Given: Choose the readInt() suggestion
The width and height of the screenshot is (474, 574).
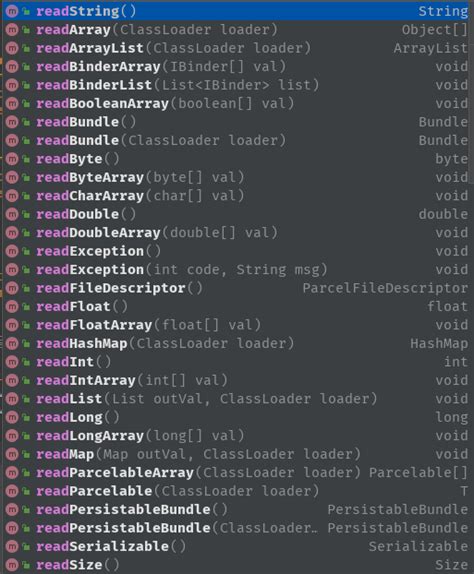Looking at the screenshot, I should click(x=236, y=362).
